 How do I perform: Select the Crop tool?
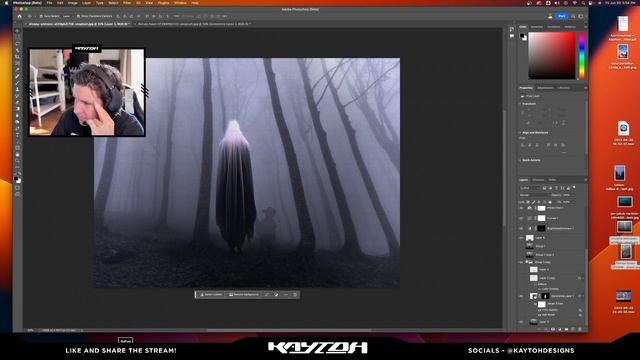click(17, 57)
